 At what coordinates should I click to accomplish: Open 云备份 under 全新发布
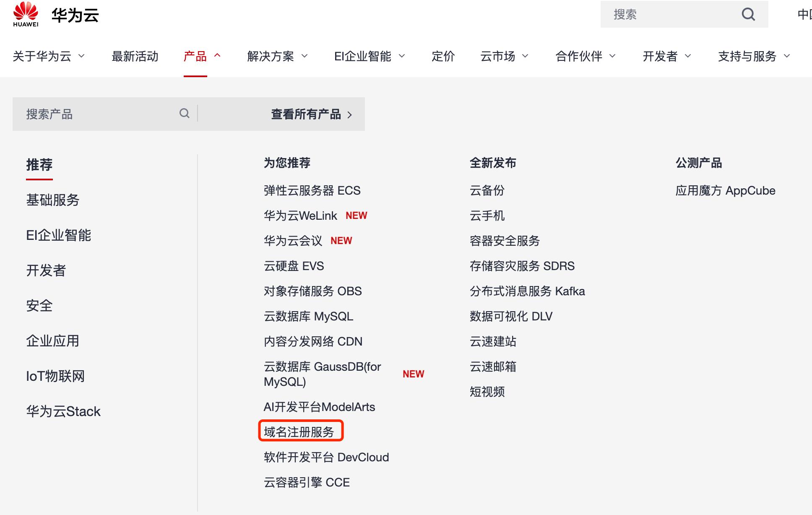tap(488, 190)
